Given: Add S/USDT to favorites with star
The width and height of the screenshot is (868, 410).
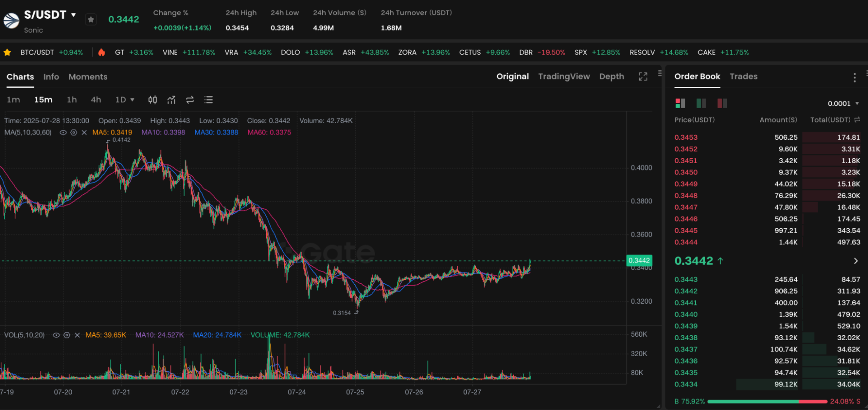Looking at the screenshot, I should [x=91, y=20].
